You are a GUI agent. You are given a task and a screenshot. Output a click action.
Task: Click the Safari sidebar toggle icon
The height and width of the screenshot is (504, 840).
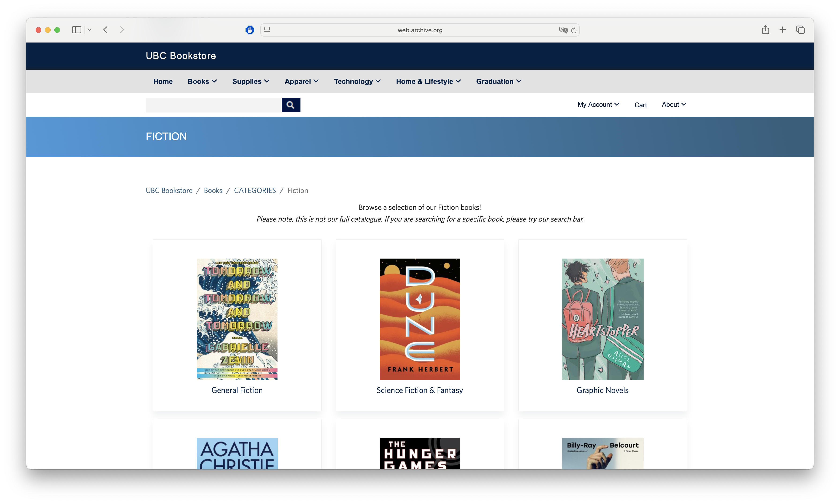coord(76,30)
